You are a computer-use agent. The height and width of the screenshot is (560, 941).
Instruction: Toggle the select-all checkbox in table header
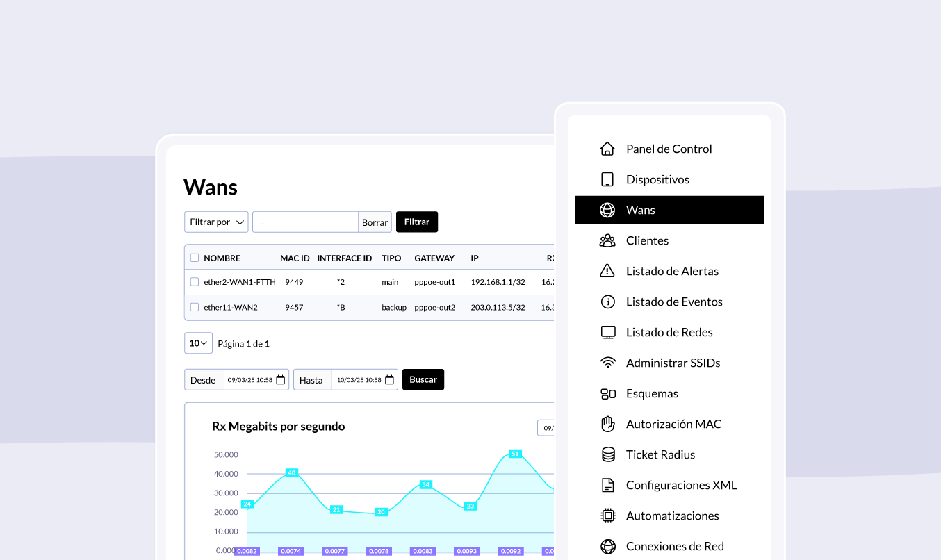195,258
